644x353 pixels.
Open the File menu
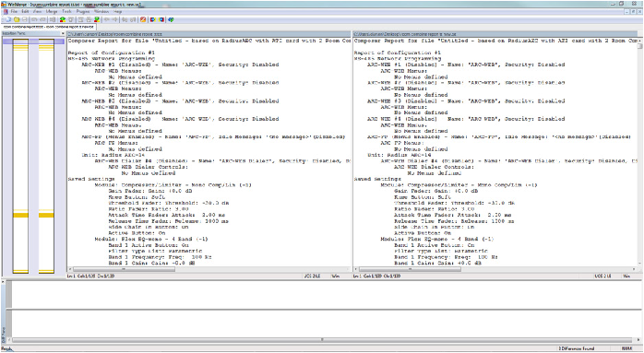click(14, 11)
